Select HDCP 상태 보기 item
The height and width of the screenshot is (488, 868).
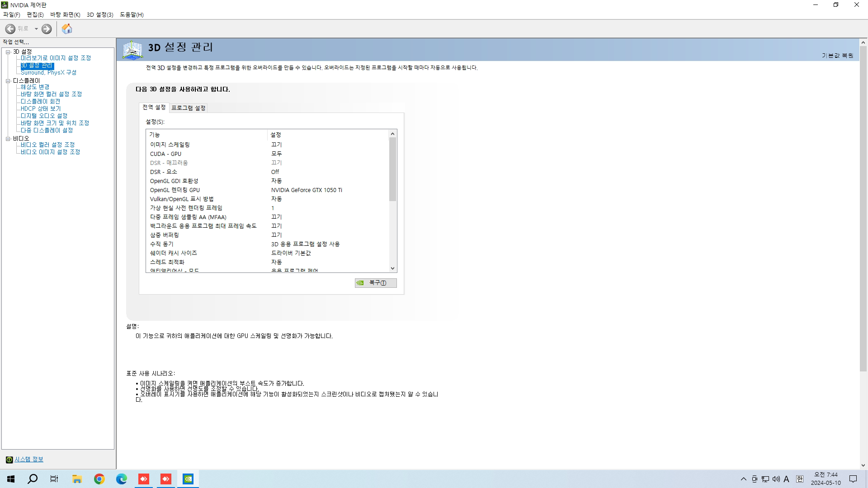click(41, 109)
